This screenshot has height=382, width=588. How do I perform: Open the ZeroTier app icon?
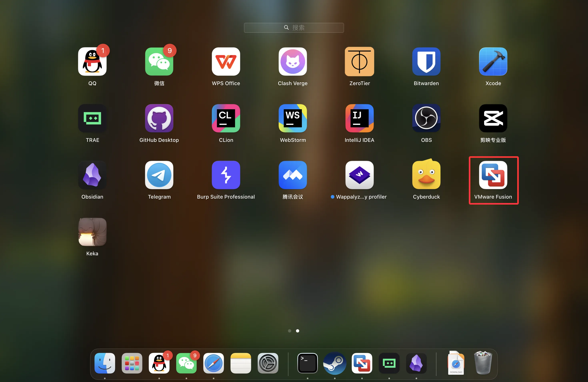(x=359, y=62)
